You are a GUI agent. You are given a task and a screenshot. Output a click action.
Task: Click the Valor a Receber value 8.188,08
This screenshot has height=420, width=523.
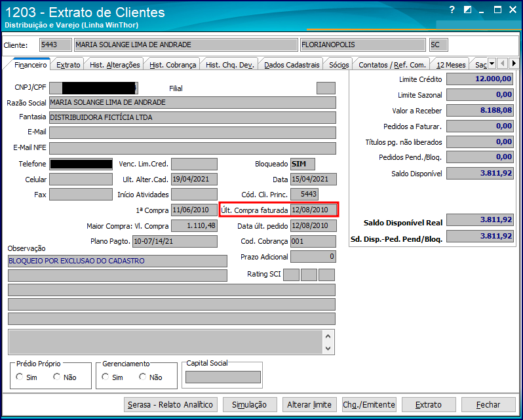click(x=480, y=110)
